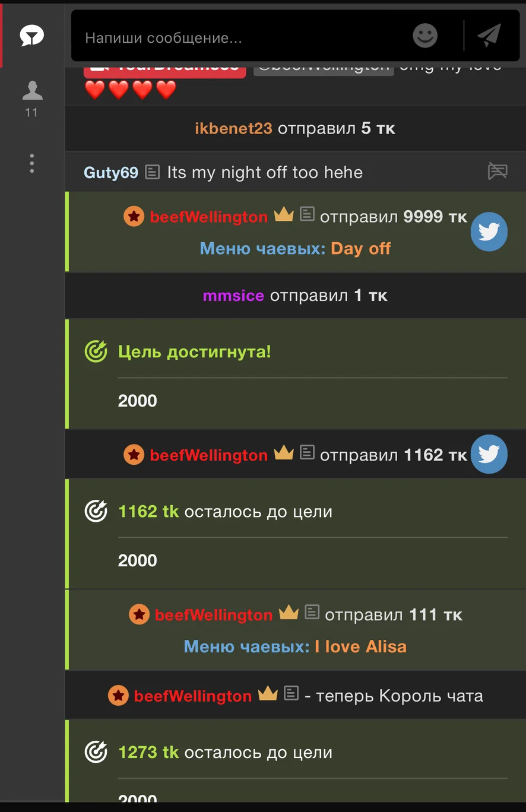Send message with the paper plane icon
This screenshot has height=812, width=526.
click(489, 36)
